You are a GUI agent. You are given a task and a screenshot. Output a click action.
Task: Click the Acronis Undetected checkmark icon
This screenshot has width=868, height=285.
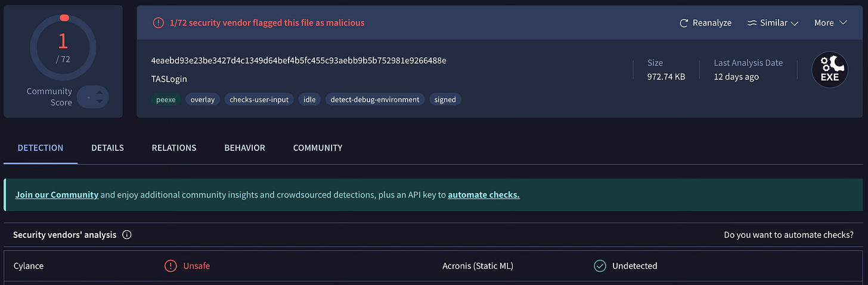click(x=600, y=266)
